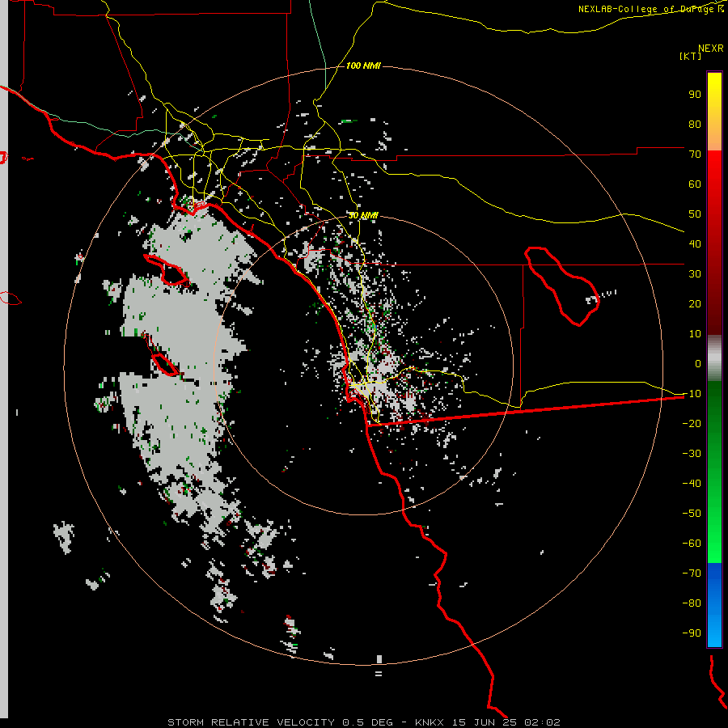Image resolution: width=728 pixels, height=728 pixels.
Task: Click the -80 value on velocity scale
Action: click(692, 603)
